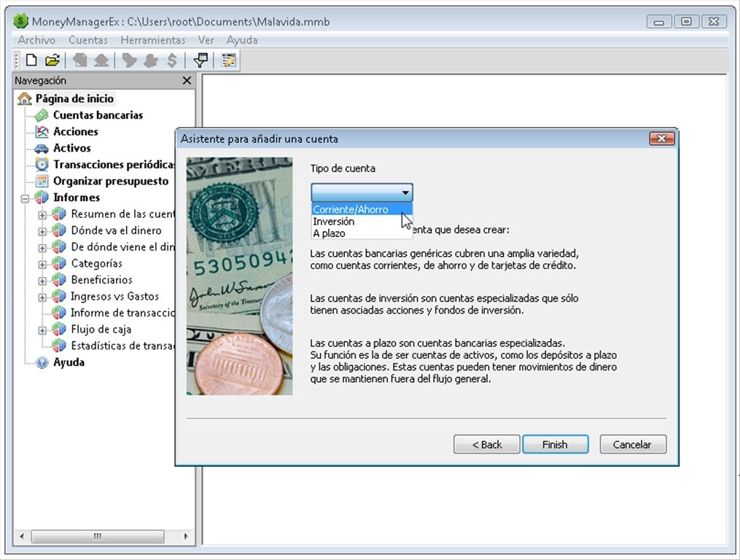The height and width of the screenshot is (560, 740).
Task: Open the Ayuda menu in menu bar
Action: [241, 40]
